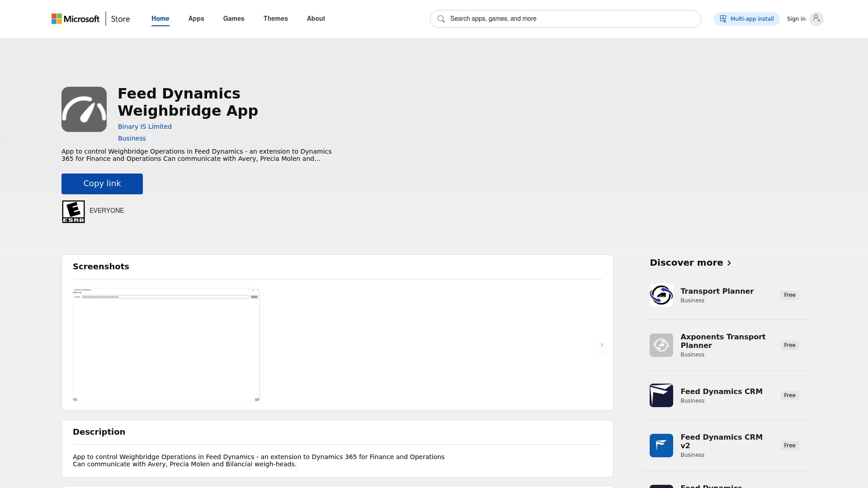The image size is (868, 488).
Task: Advance screenshots with the next arrow
Action: (x=602, y=345)
